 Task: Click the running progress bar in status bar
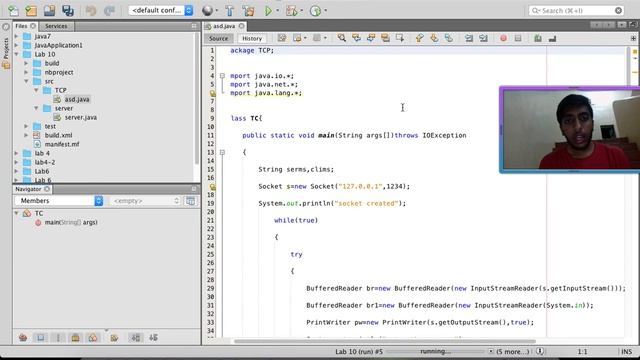point(435,351)
